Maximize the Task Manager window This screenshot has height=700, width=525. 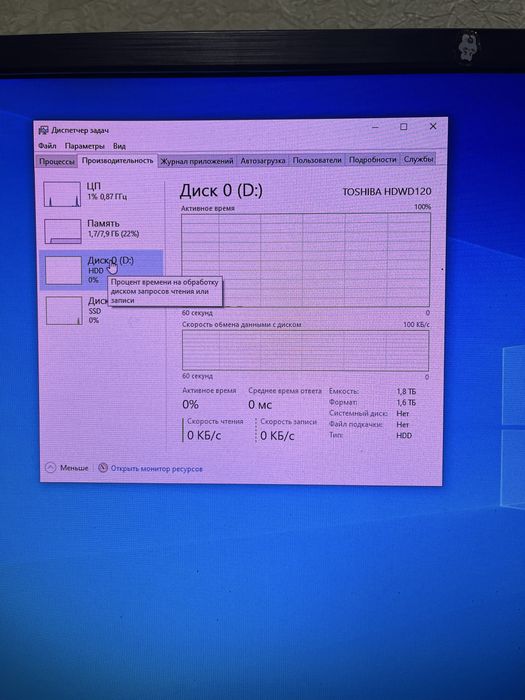coord(404,127)
